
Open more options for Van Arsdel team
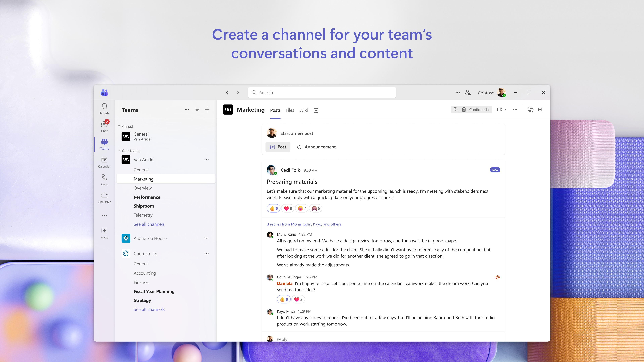pos(206,159)
